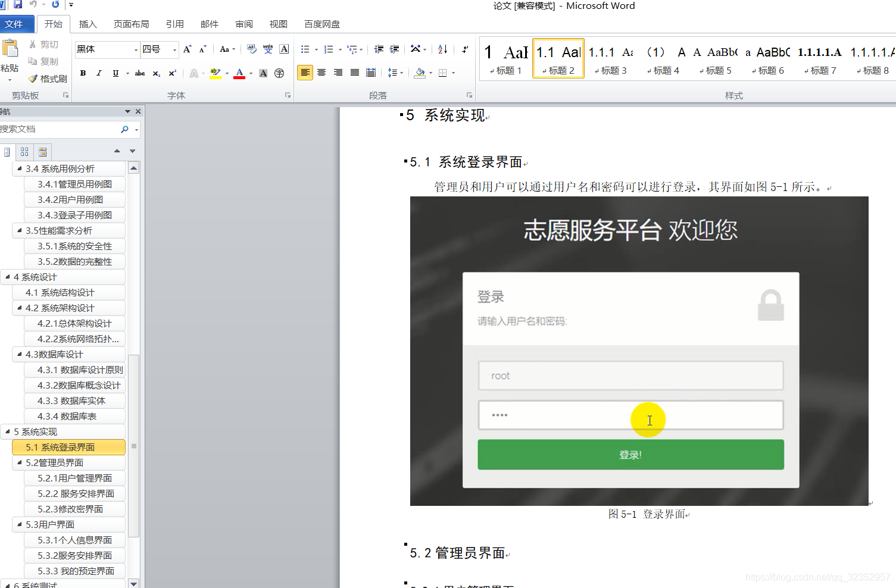Click the decrease indent icon

pyautogui.click(x=379, y=49)
